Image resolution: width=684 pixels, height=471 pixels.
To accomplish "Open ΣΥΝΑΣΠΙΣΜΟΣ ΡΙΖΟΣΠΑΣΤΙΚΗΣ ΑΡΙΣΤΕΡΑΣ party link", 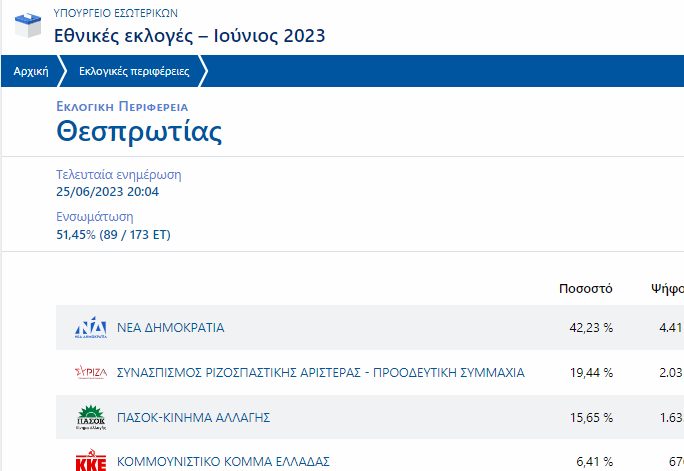I will pos(321,372).
